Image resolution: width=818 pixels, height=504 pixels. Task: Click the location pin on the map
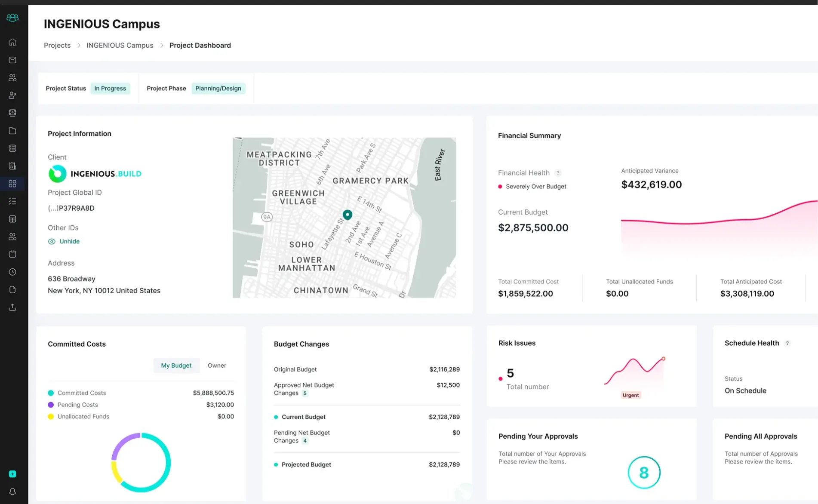pos(347,214)
